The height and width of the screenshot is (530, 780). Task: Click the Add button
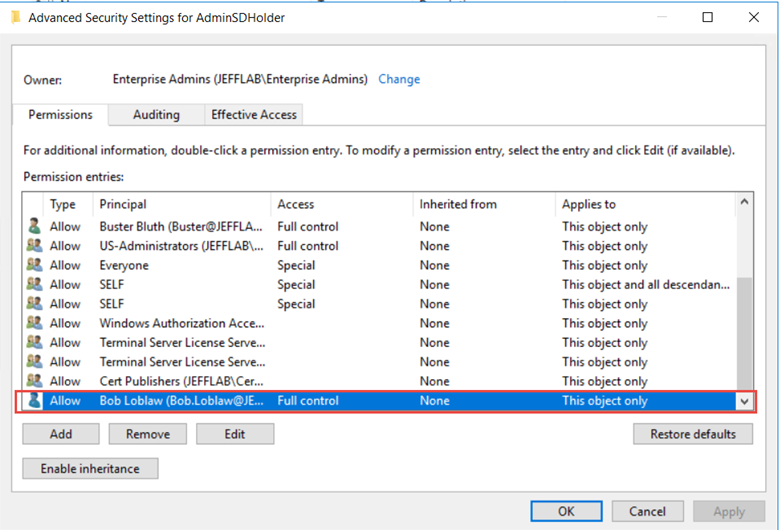point(61,434)
